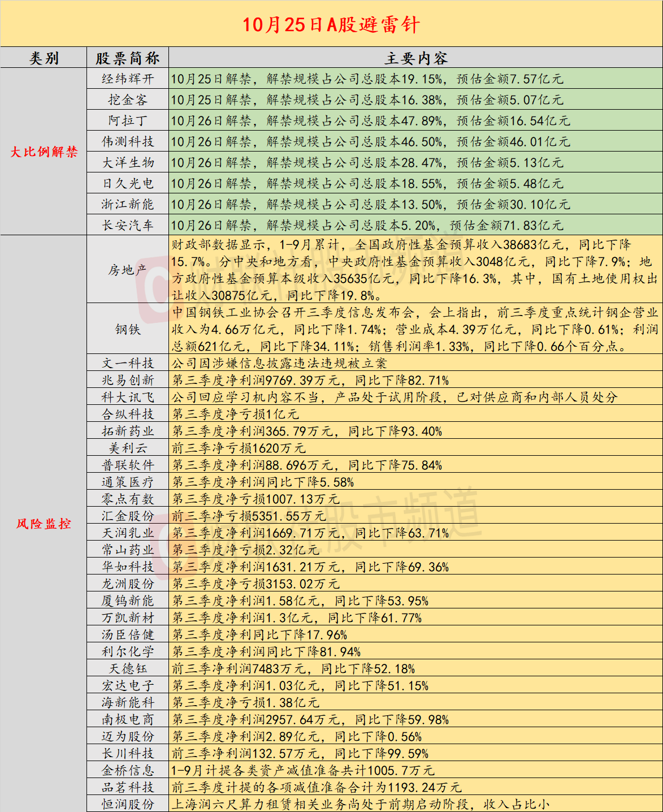Select stock name 文一科技
The image size is (663, 812).
[x=128, y=363]
